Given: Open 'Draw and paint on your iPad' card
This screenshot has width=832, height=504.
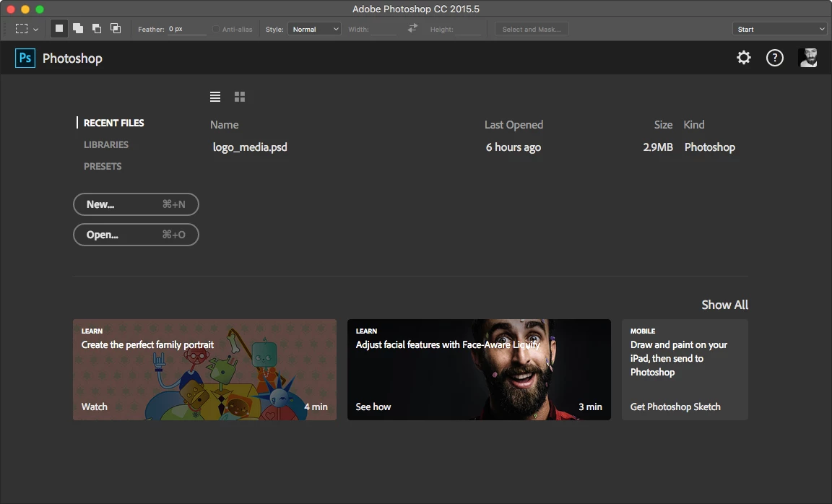Looking at the screenshot, I should click(x=685, y=369).
